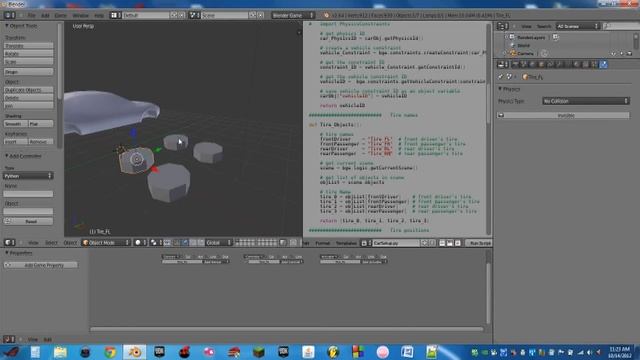Open the Select menu in the 3D viewport header
The image size is (640, 360).
pos(51,243)
